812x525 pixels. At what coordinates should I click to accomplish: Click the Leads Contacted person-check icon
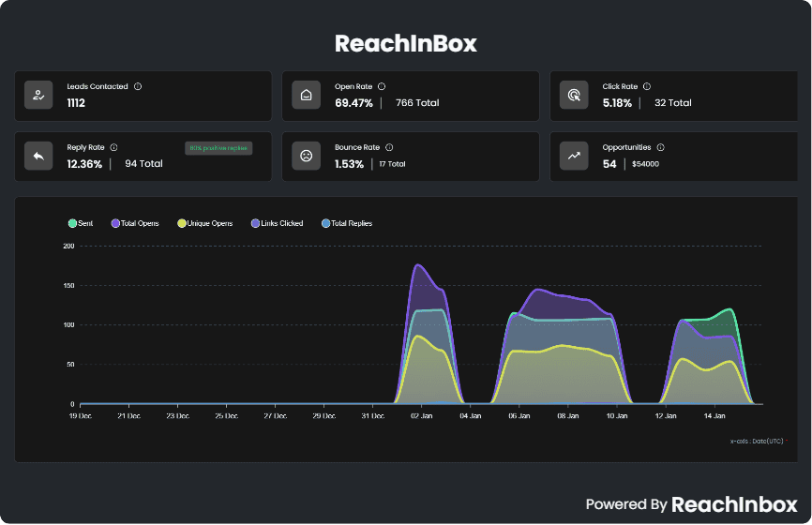pyautogui.click(x=38, y=95)
